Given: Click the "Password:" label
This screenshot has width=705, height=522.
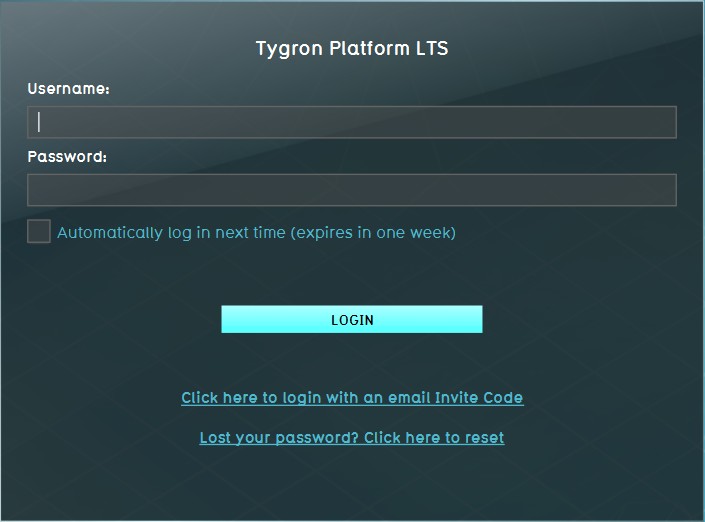Looking at the screenshot, I should 67,156.
